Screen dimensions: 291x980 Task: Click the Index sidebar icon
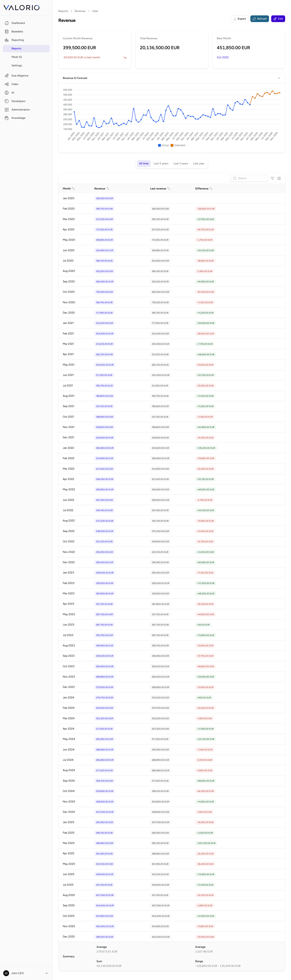(x=6, y=84)
